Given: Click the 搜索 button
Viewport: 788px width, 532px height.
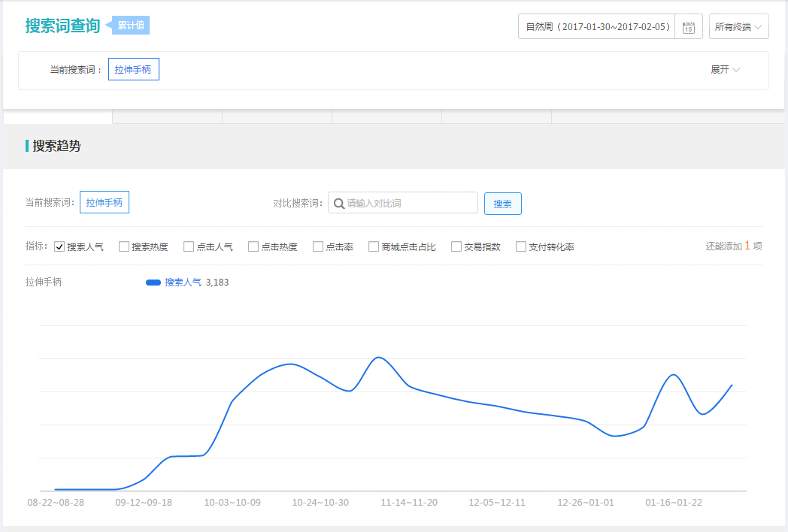Looking at the screenshot, I should pyautogui.click(x=502, y=204).
